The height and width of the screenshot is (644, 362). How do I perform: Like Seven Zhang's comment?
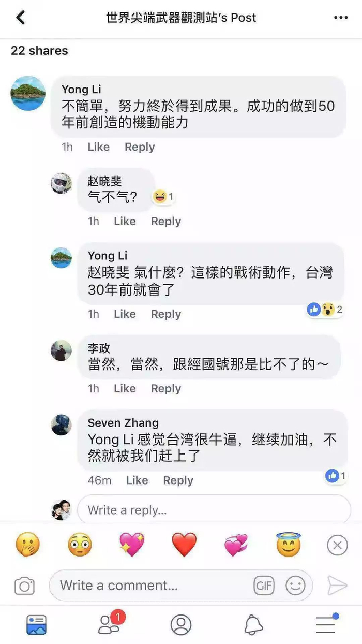click(137, 480)
